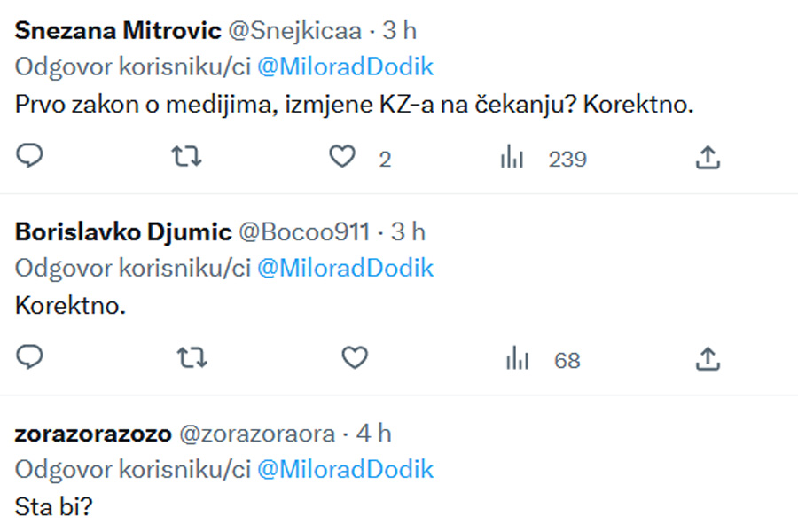Retweet Borislavko Djumic's tweet
The height and width of the screenshot is (532, 798).
tap(188, 358)
